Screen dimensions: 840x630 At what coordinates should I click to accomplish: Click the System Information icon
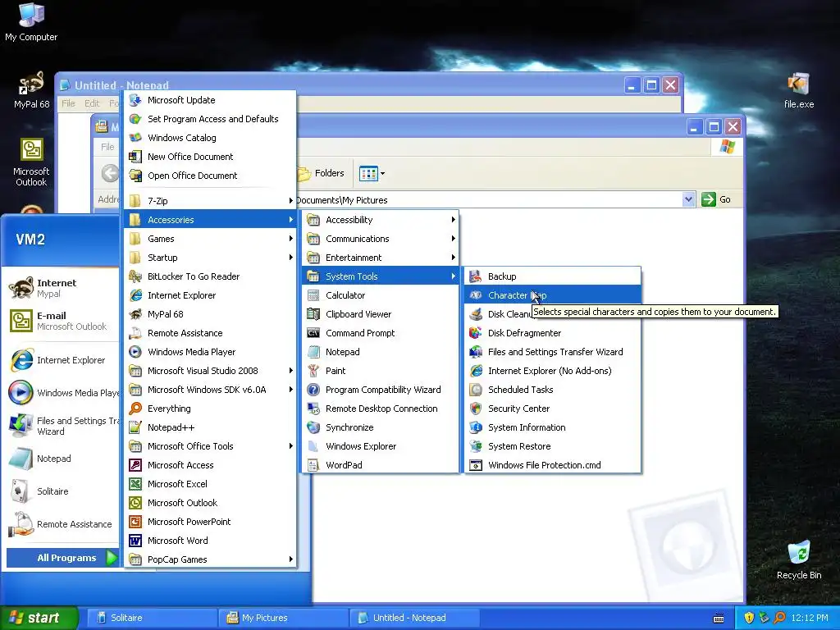tap(476, 427)
